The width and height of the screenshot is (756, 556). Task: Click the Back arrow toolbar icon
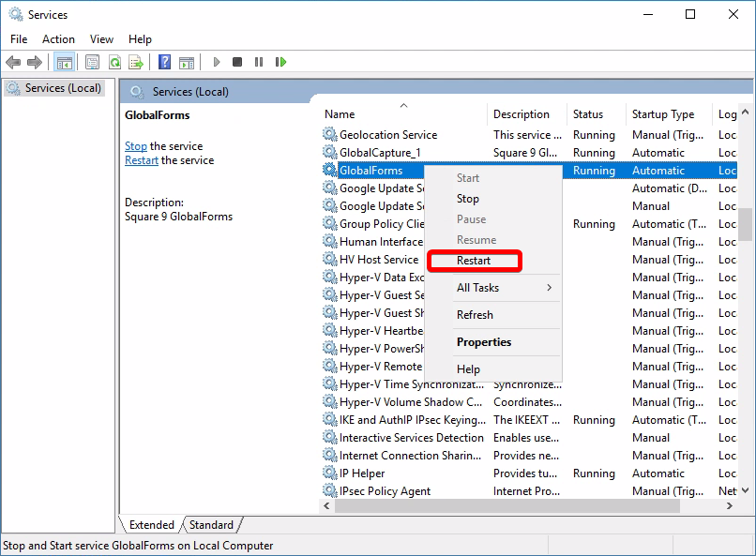point(13,62)
